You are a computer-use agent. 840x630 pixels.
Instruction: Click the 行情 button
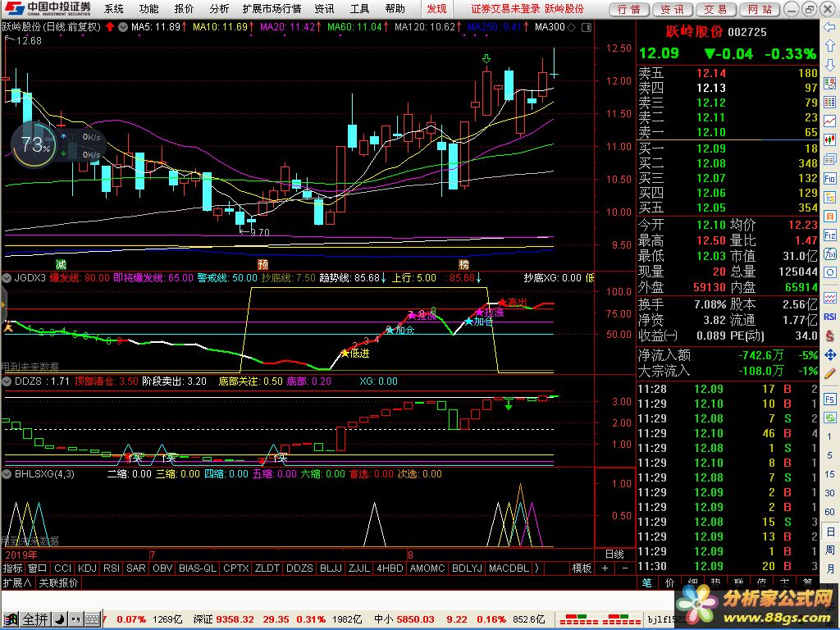tap(629, 9)
